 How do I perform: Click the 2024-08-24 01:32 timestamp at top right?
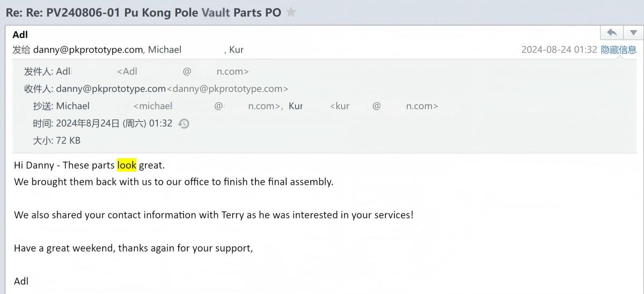point(559,50)
